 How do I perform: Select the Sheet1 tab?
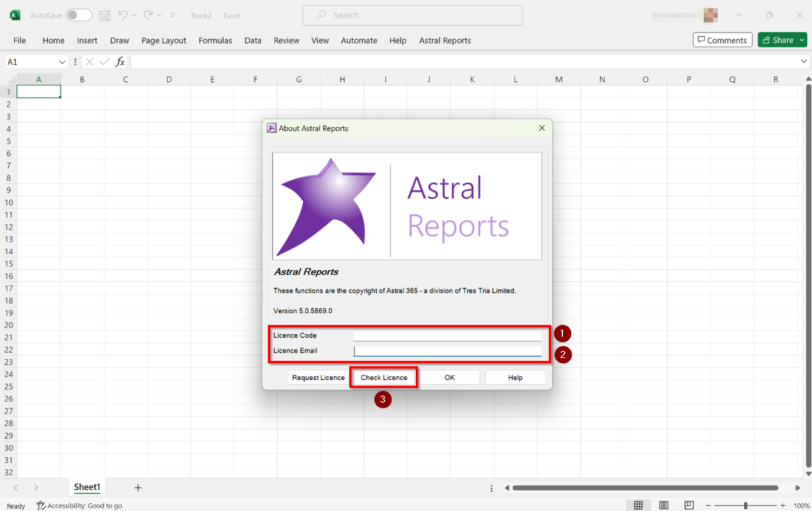pos(87,487)
